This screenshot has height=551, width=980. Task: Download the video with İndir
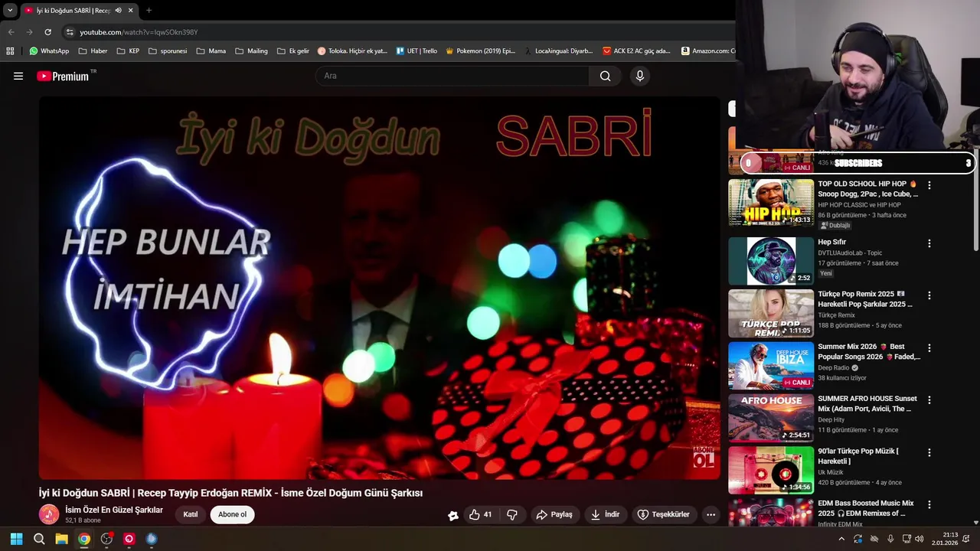pyautogui.click(x=605, y=514)
